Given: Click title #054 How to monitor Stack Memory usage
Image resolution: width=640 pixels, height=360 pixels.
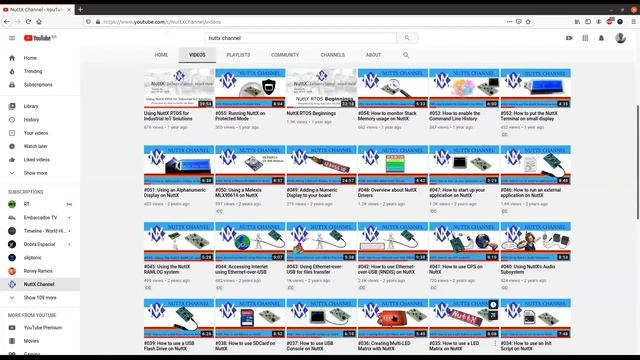Looking at the screenshot, I should pos(387,116).
